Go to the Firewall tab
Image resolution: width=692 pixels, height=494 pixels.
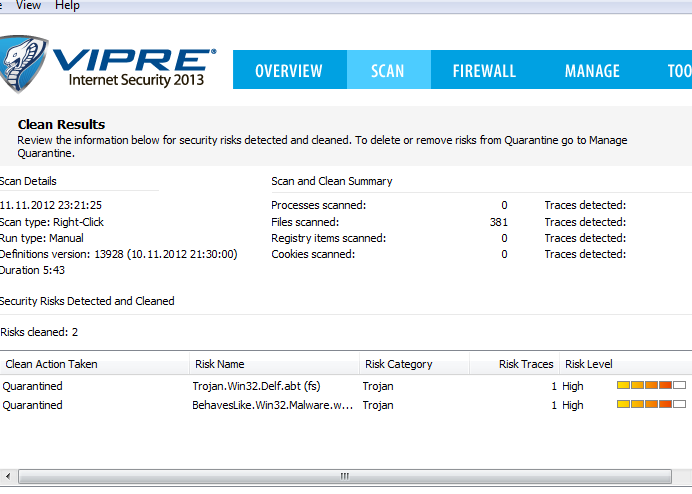tap(484, 71)
